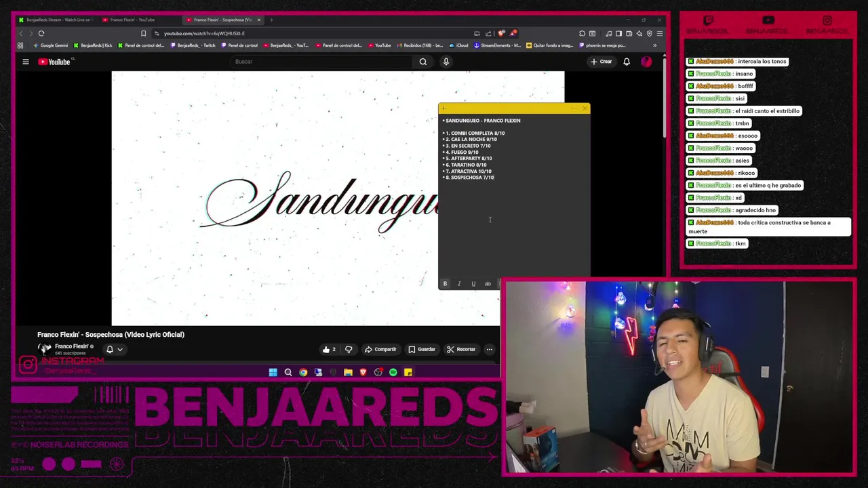Click the YouTube search magnifier button
This screenshot has height=488, width=868.
422,62
